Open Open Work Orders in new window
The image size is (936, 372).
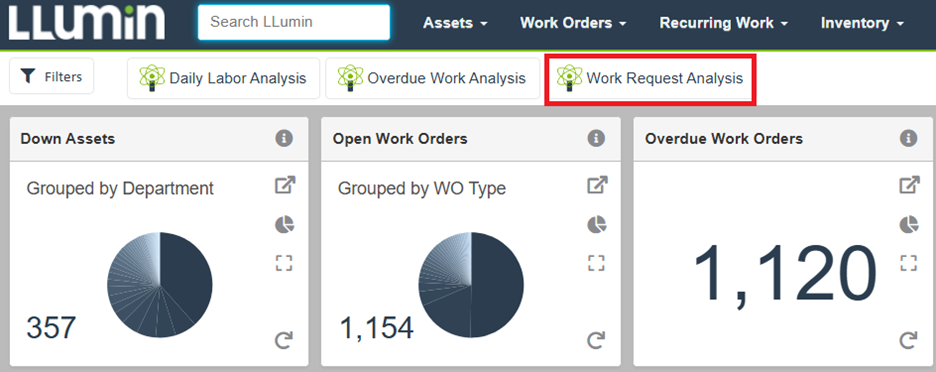(597, 185)
